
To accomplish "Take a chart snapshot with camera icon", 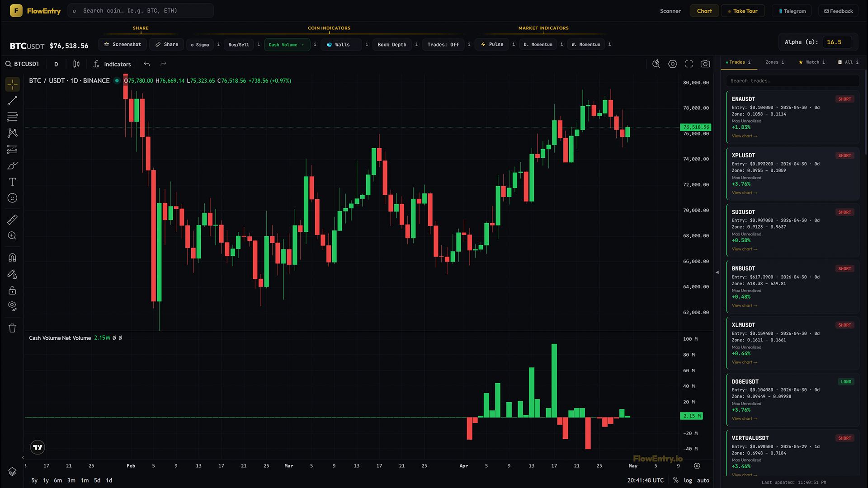I will click(705, 64).
